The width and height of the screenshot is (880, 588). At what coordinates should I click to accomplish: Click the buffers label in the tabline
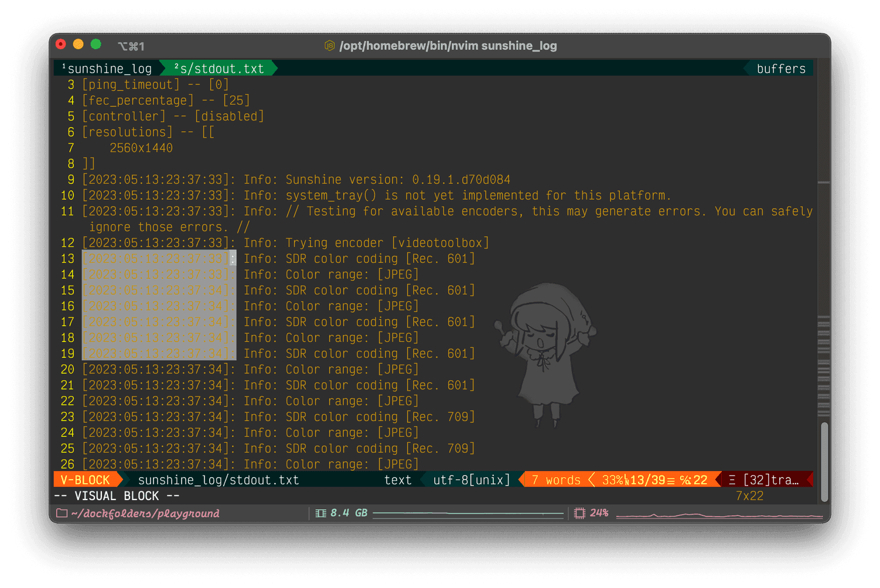781,69
